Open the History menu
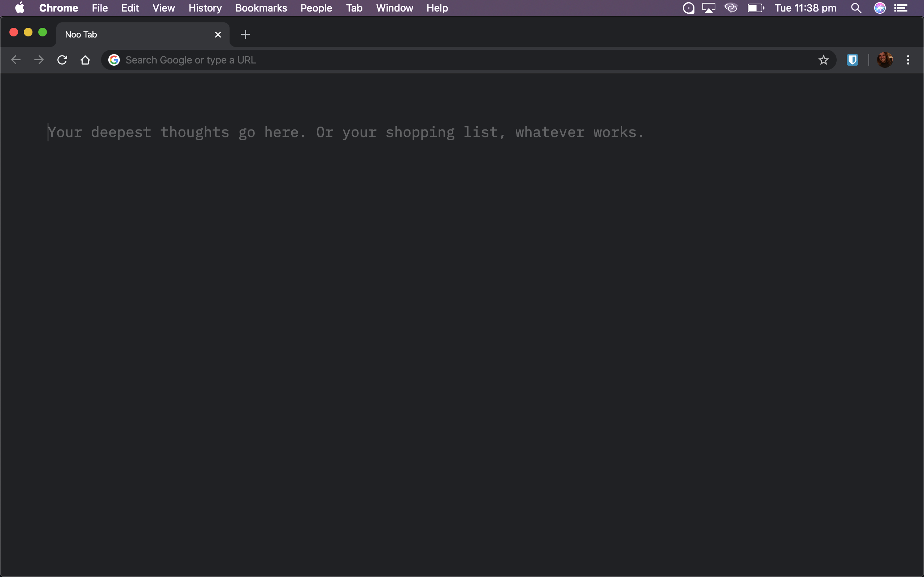The image size is (924, 577). point(205,8)
